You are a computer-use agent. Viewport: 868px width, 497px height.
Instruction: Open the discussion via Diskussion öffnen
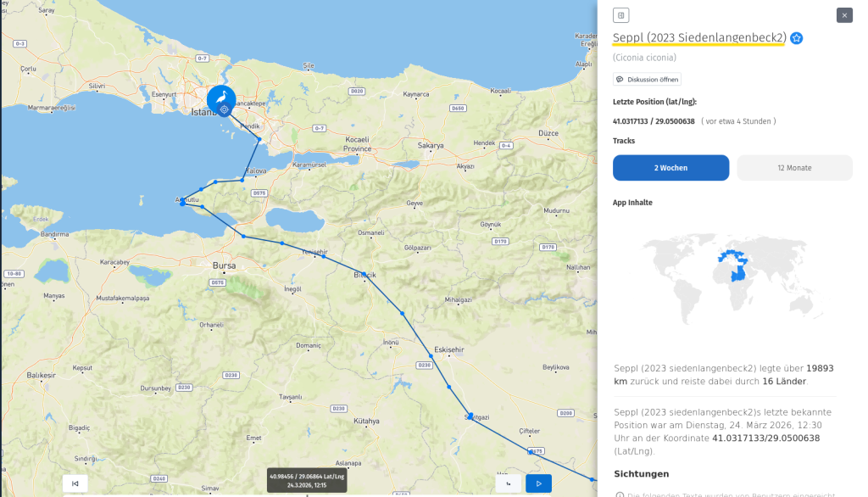(649, 79)
